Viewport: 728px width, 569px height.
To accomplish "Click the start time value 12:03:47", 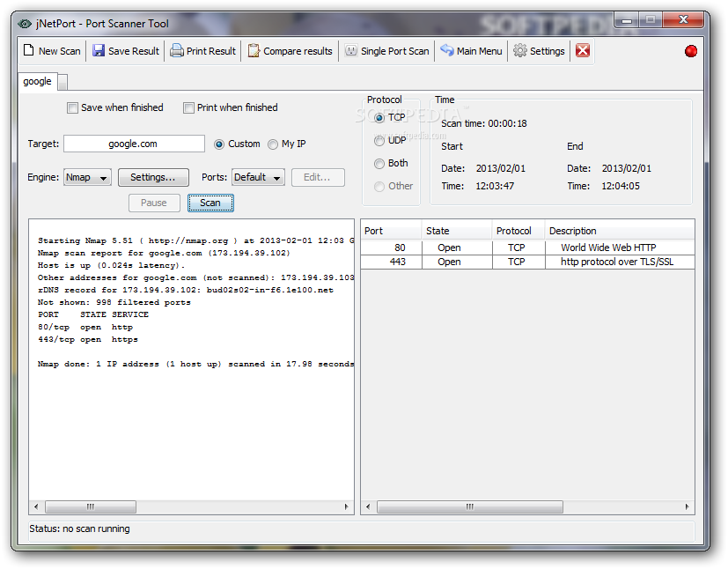I will click(495, 186).
